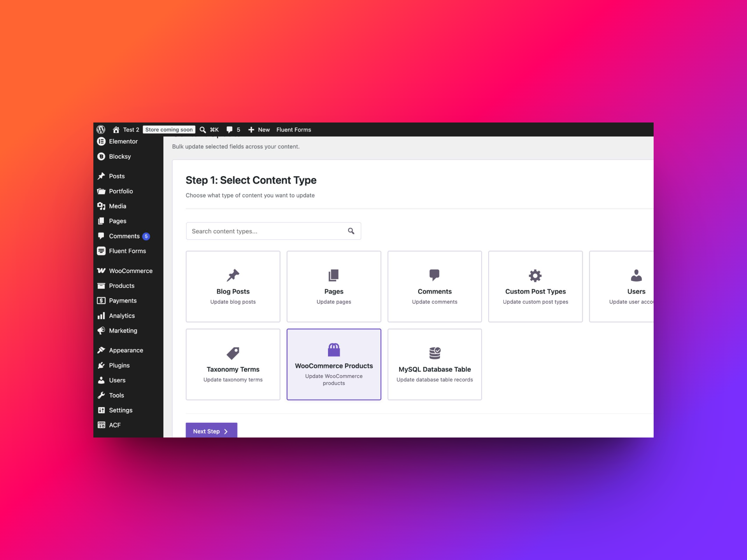This screenshot has width=747, height=560.
Task: Select the Comments content type card
Action: tap(435, 287)
